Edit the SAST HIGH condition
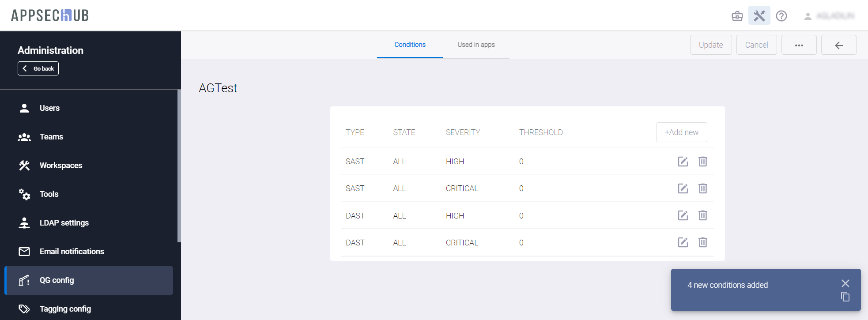 [683, 162]
